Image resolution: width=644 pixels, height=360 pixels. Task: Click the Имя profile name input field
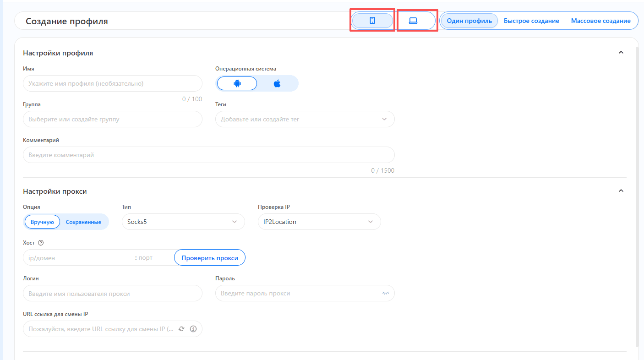(112, 83)
